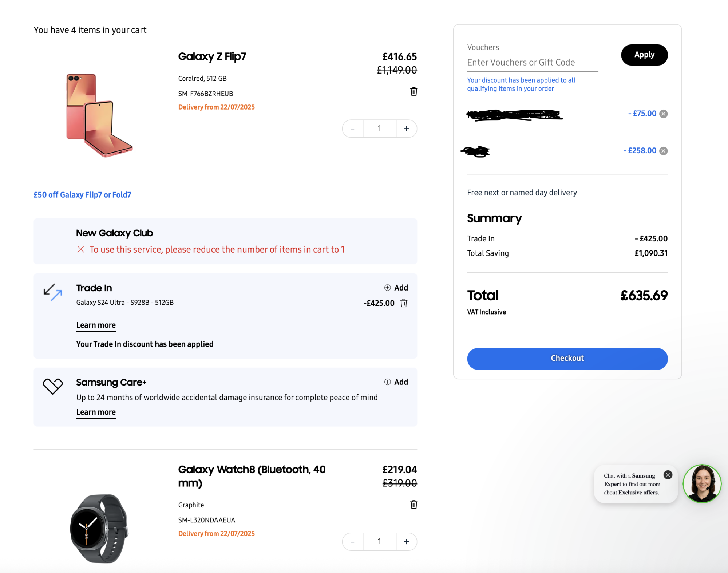Increase Galaxy Z Flip7 quantity
This screenshot has width=728, height=573.
pos(406,129)
